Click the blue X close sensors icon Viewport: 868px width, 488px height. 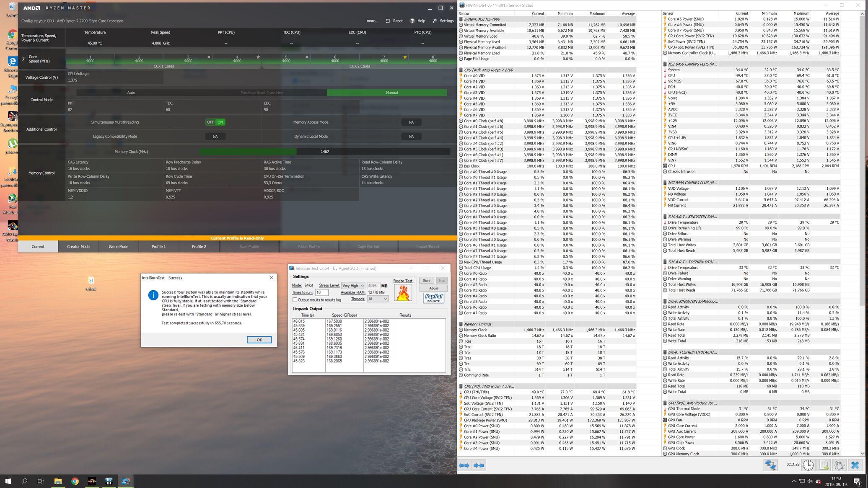click(x=855, y=465)
